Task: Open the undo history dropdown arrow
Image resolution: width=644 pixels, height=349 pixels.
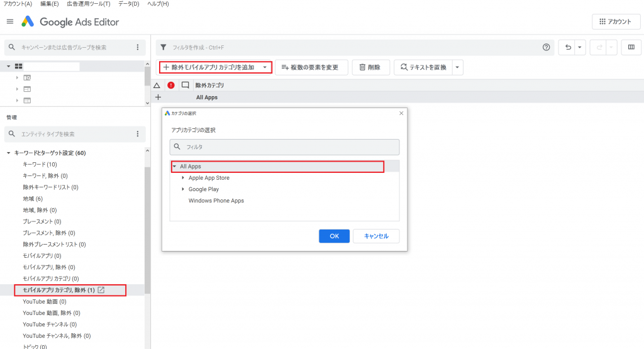Action: (x=579, y=47)
